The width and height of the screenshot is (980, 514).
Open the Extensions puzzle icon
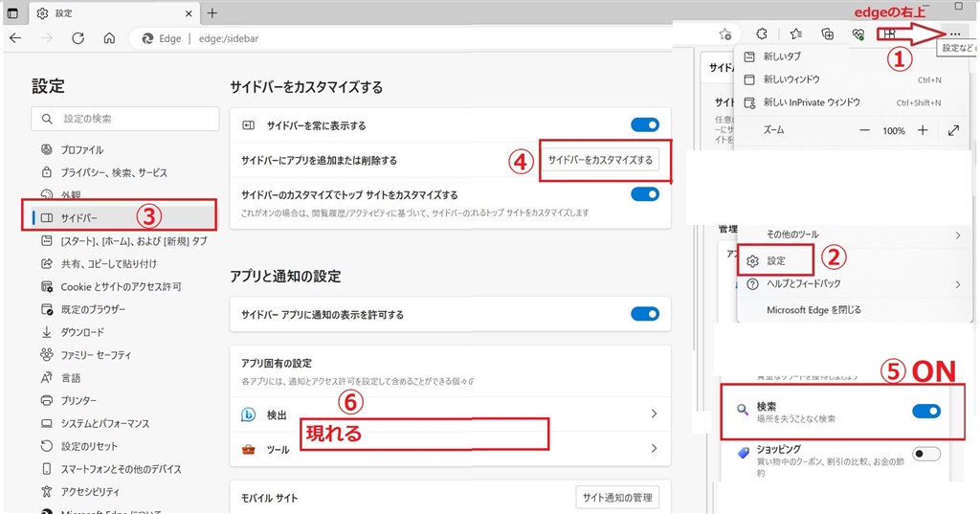pos(761,34)
